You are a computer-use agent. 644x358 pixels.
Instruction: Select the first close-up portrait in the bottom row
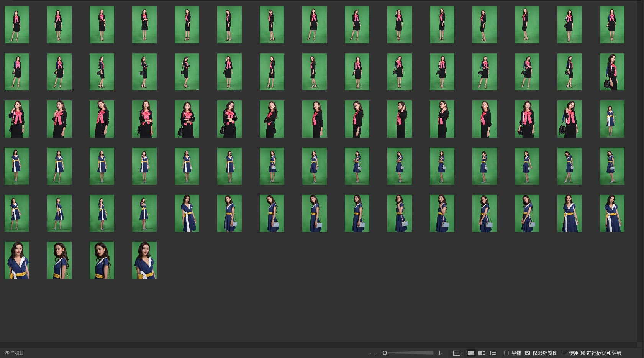coord(17,260)
